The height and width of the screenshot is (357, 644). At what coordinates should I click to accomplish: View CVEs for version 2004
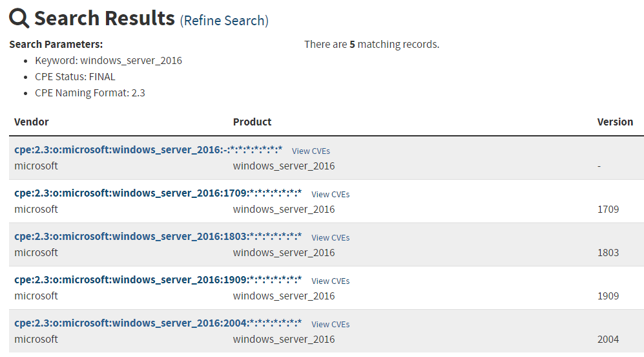point(330,324)
